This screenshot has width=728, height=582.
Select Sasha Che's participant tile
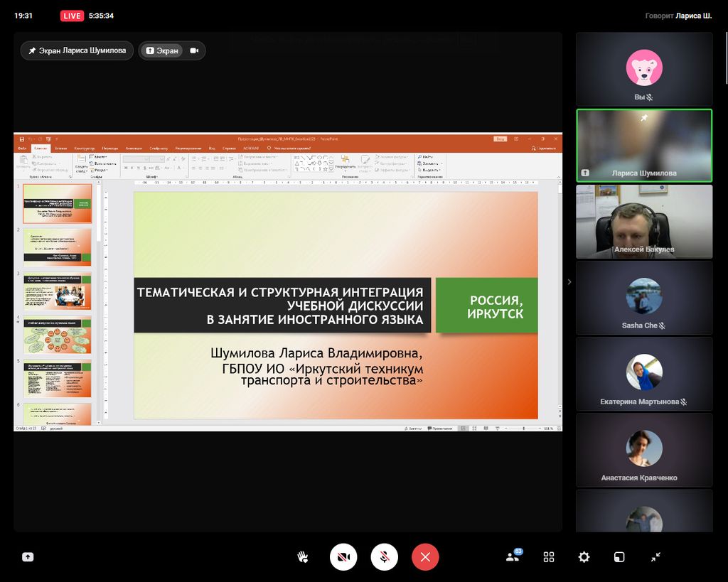coord(643,297)
